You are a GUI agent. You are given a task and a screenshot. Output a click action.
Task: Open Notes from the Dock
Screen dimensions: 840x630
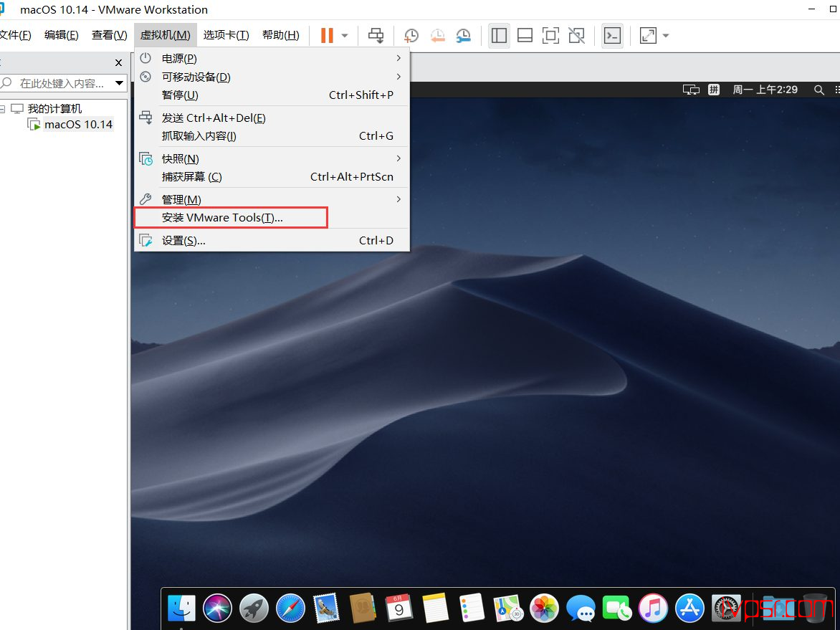click(436, 608)
